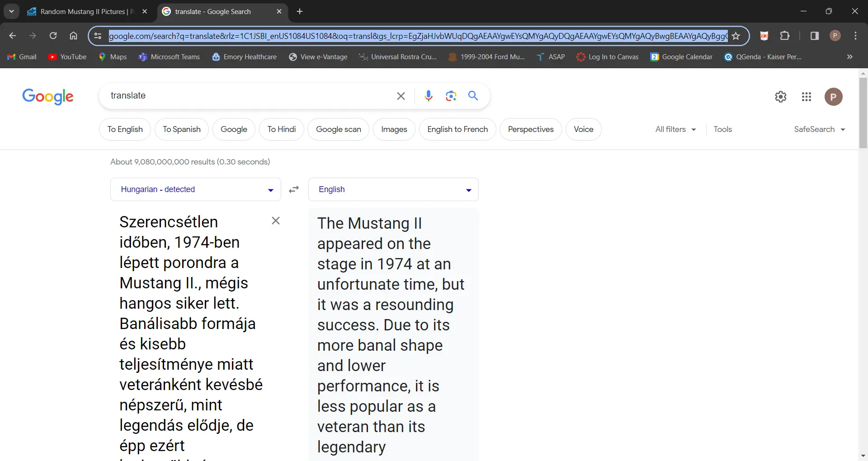Open the Chrome three-dot menu
The width and height of the screenshot is (868, 461).
tap(855, 36)
